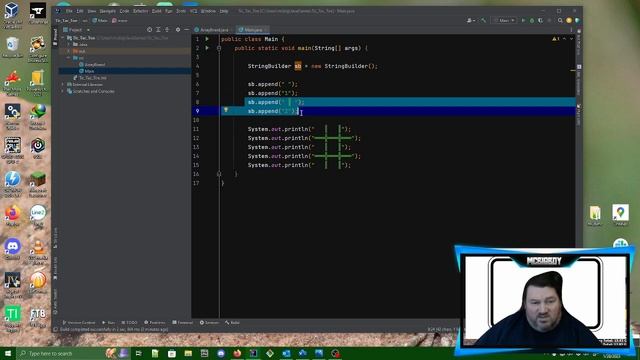Open the Version Control tool window
This screenshot has height=360, width=640.
79,322
